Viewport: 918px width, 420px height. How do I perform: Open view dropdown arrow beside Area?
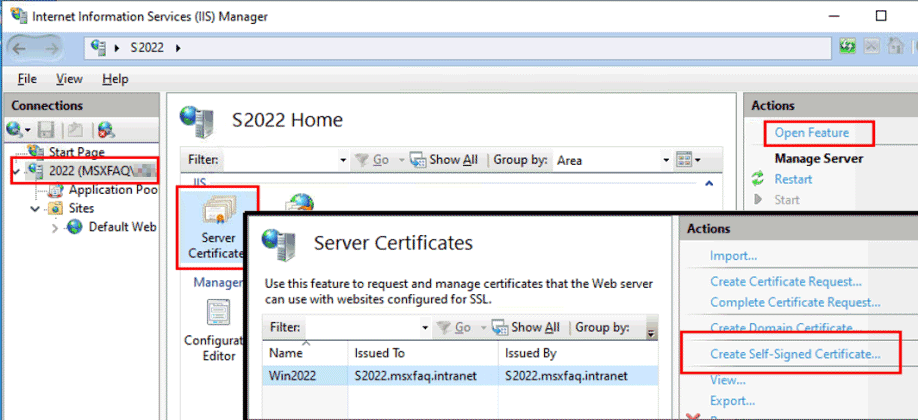pyautogui.click(x=697, y=159)
